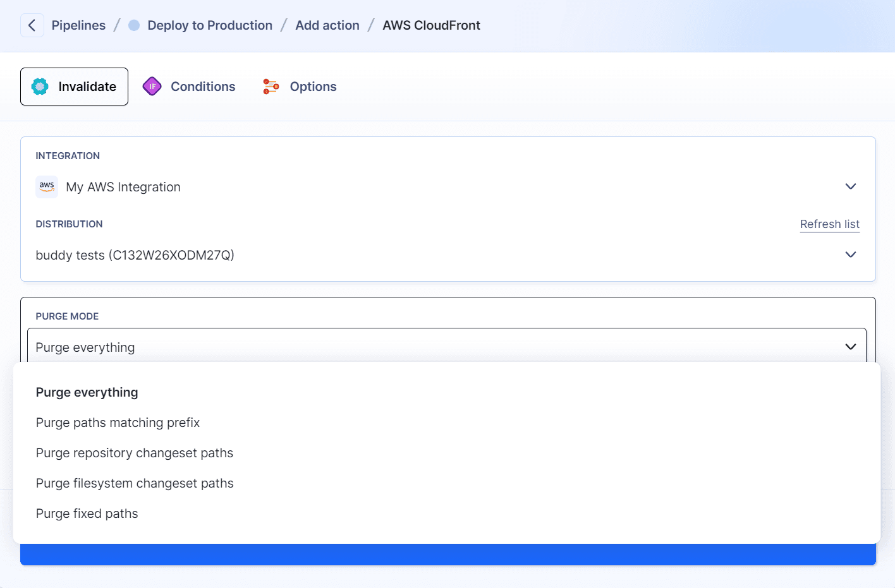Click the gear icon on the Invalidate tab

click(40, 86)
